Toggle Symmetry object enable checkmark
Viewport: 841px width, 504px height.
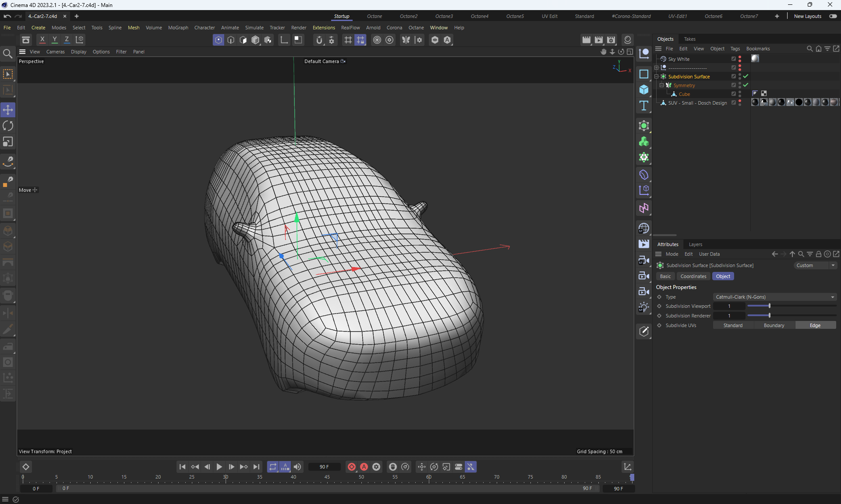pos(746,85)
